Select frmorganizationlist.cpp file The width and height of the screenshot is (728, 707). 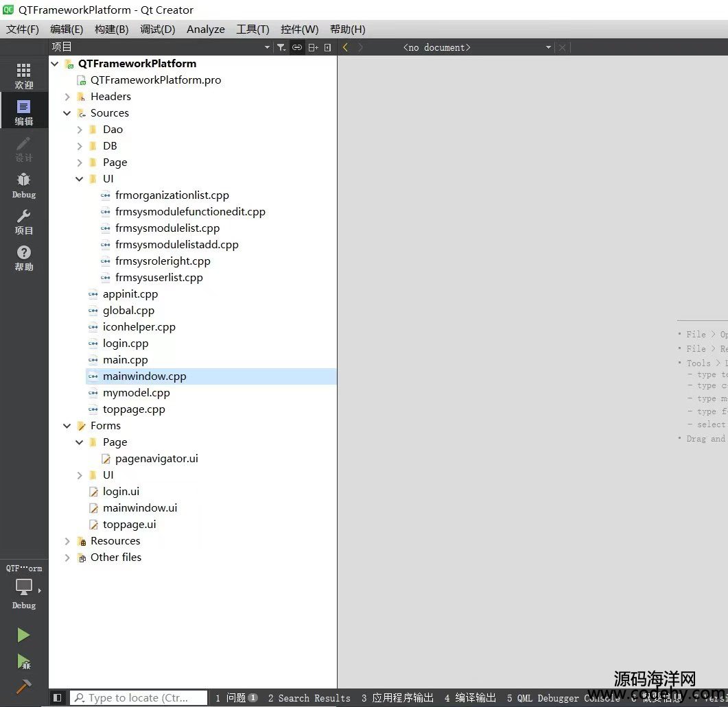click(x=172, y=195)
